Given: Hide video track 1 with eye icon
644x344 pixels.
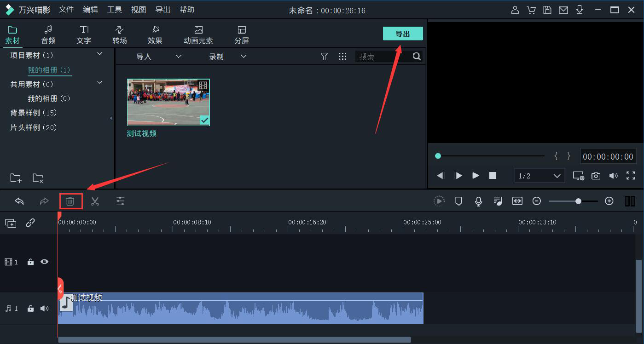Looking at the screenshot, I should [x=45, y=262].
